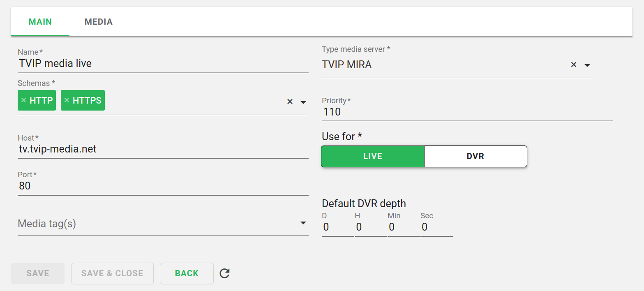Viewport: 644px width, 291px height.
Task: Toggle Use for LIVE option
Action: coord(372,156)
